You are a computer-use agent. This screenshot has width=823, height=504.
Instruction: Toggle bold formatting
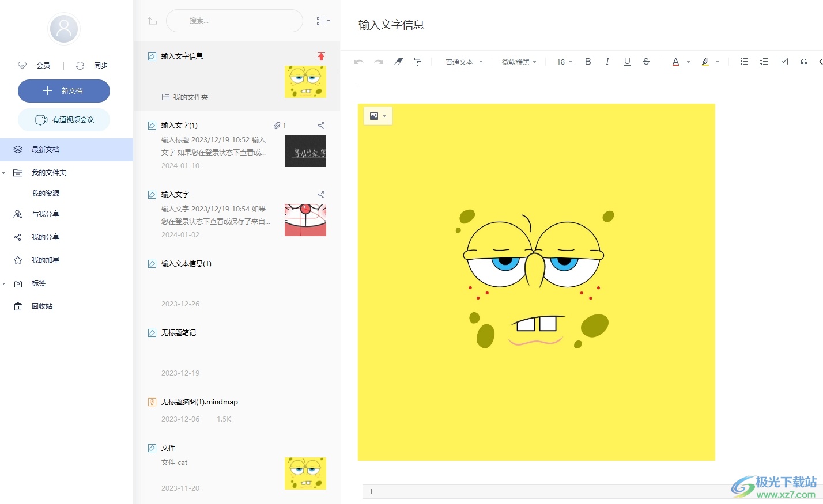(588, 62)
